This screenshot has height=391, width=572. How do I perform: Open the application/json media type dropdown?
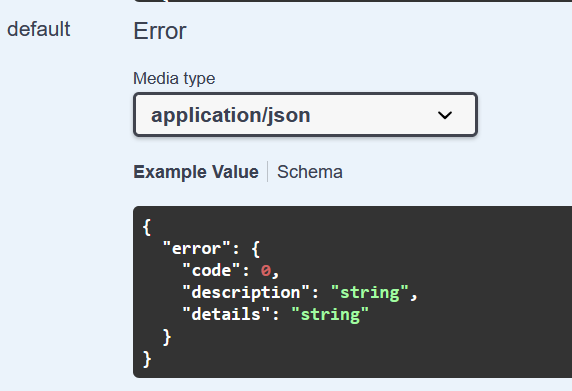coord(305,115)
